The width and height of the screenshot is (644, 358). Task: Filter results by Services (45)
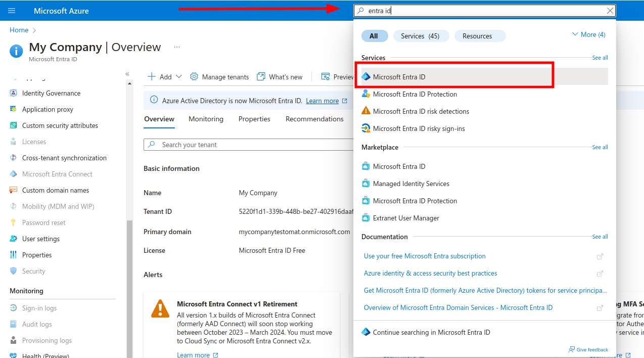coord(420,36)
